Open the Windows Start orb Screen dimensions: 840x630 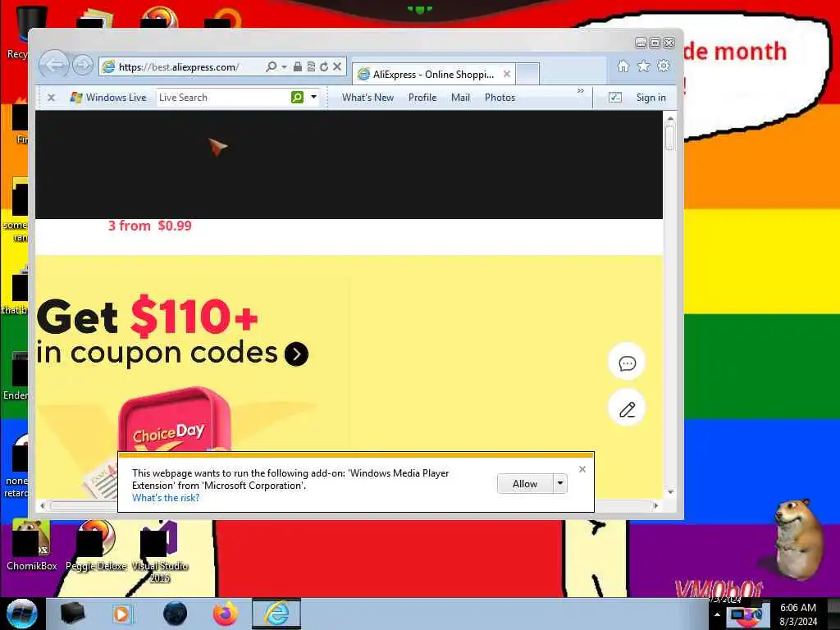(22, 614)
